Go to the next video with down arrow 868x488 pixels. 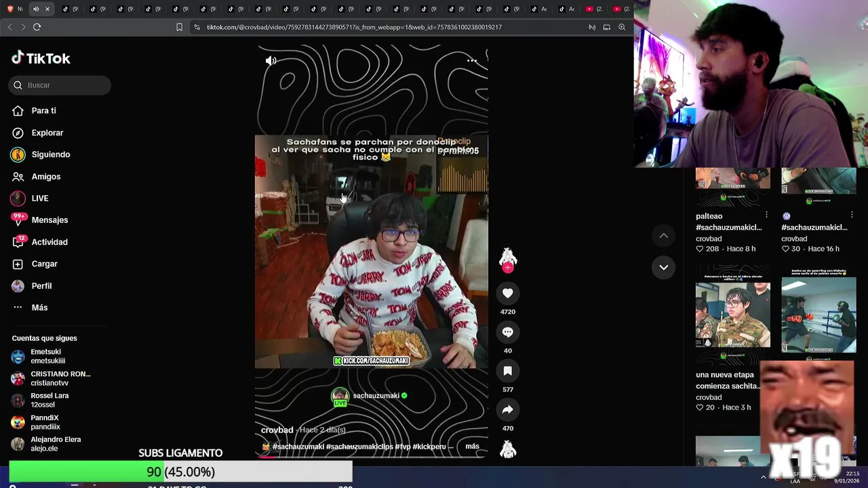point(664,267)
